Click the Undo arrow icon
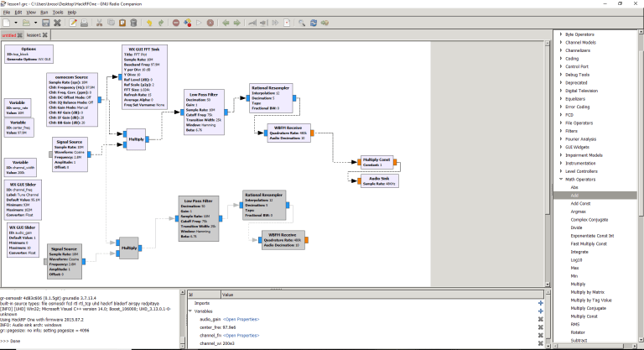The height and width of the screenshot is (350, 644). (x=148, y=24)
